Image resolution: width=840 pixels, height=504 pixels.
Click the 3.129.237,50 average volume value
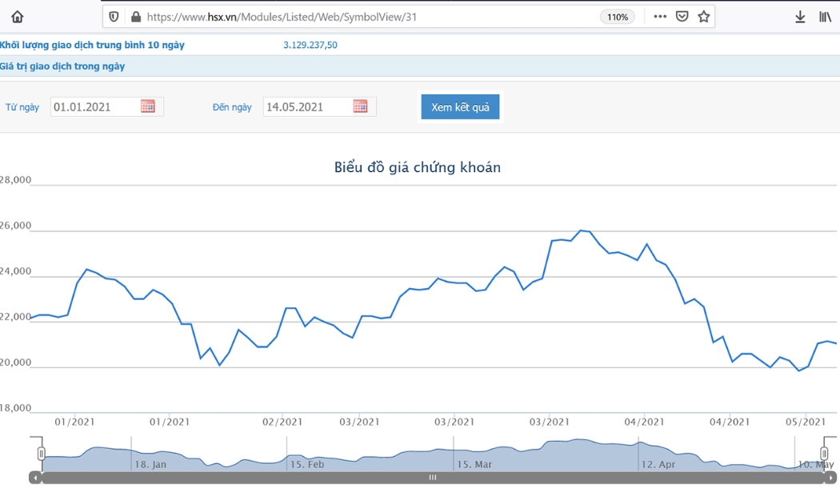tap(310, 45)
